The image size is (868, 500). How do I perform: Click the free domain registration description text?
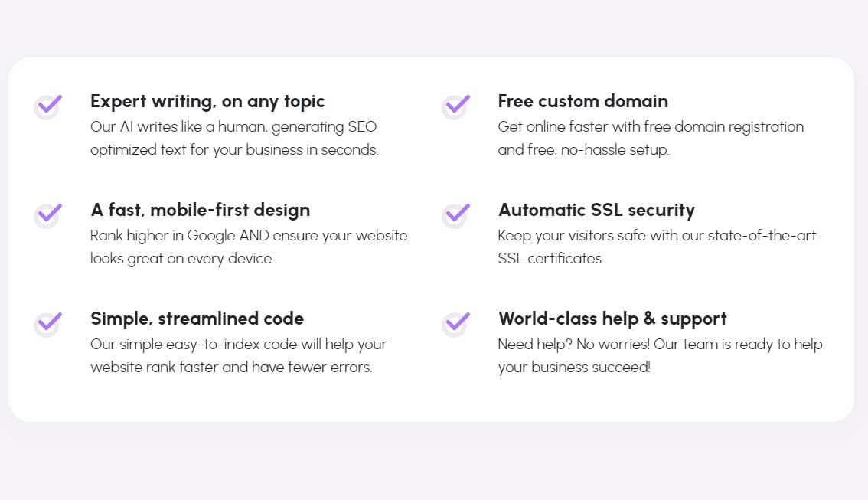point(651,138)
